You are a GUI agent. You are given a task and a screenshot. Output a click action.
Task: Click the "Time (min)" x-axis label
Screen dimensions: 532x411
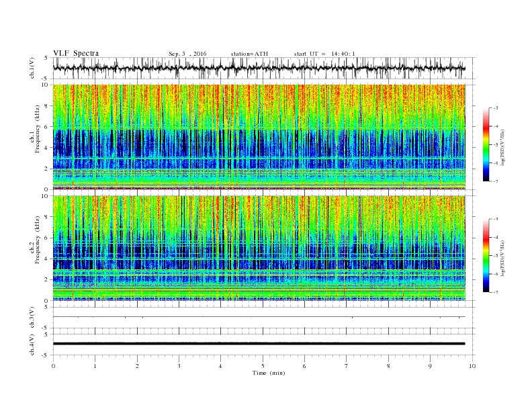pyautogui.click(x=269, y=373)
